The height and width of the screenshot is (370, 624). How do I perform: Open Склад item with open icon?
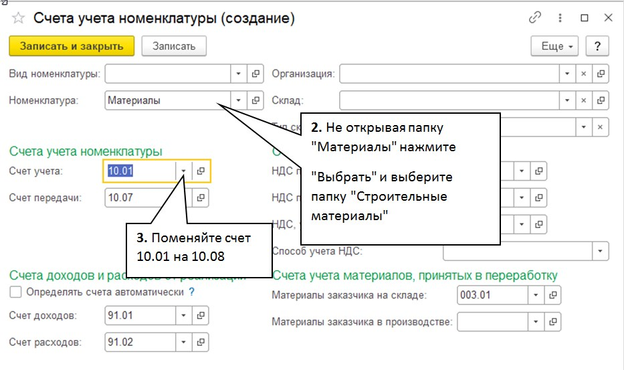point(601,100)
